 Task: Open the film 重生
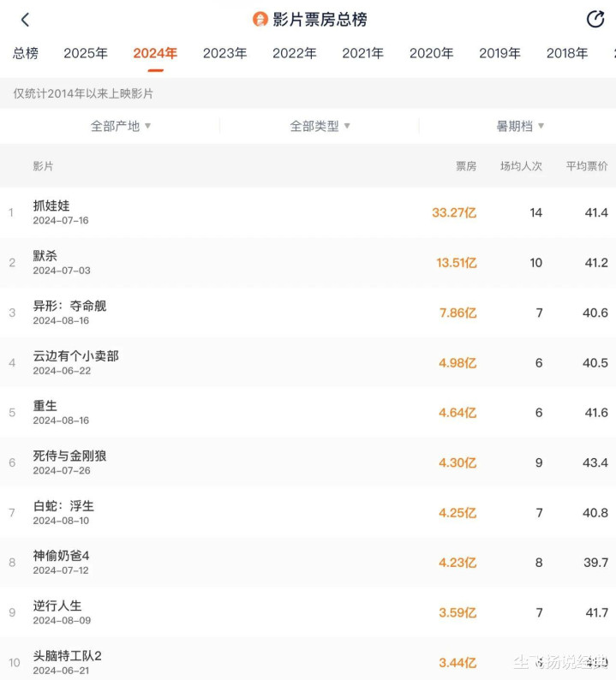click(x=45, y=405)
